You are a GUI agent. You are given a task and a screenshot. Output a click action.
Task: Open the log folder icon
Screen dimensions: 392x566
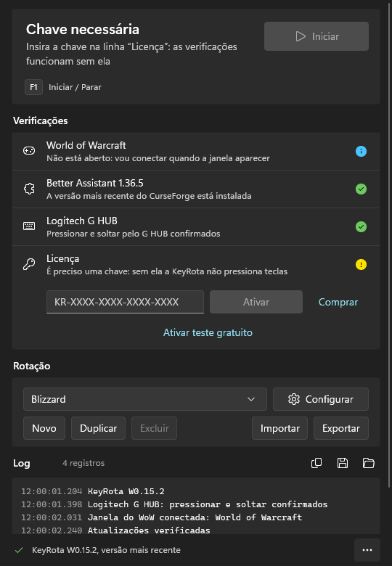click(369, 463)
